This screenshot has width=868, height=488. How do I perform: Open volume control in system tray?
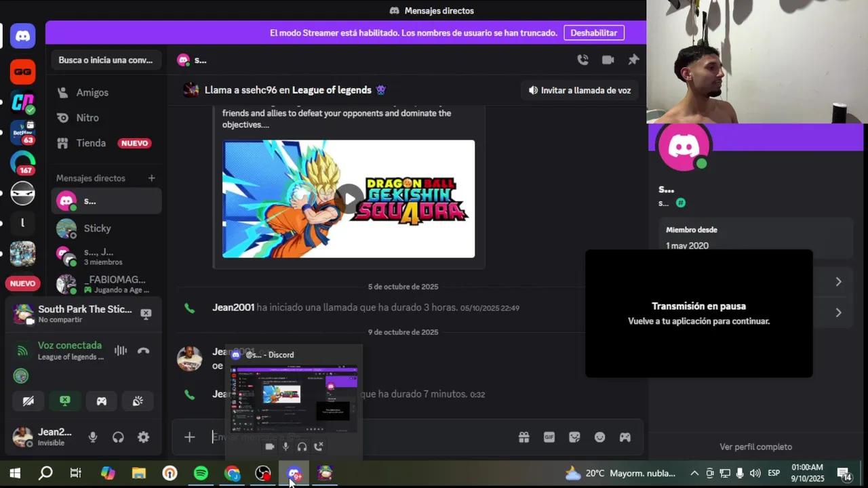755,473
